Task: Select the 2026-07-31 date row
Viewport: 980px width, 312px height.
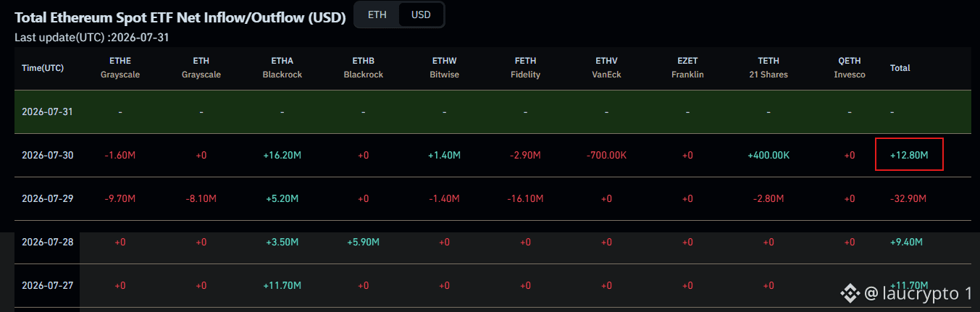Action: click(494, 112)
